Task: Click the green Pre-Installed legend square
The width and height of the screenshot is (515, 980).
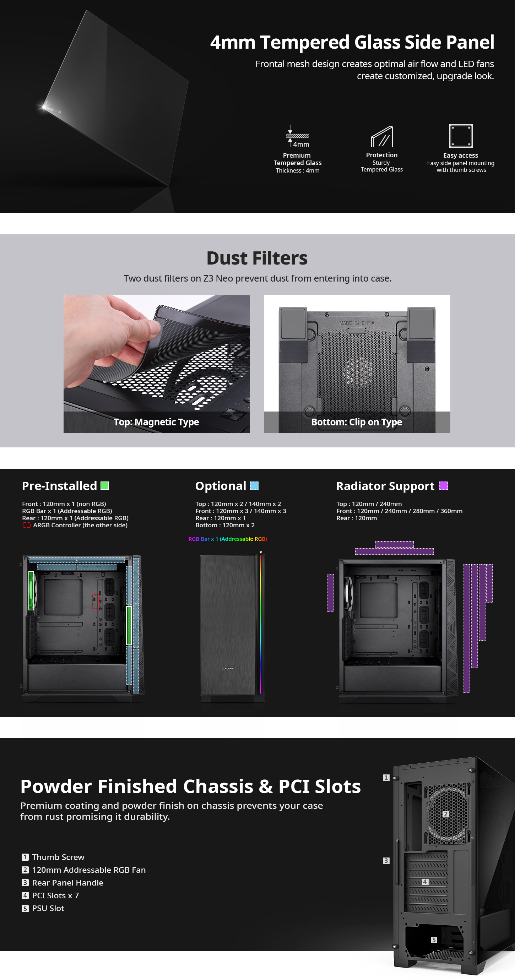Action: [x=105, y=486]
